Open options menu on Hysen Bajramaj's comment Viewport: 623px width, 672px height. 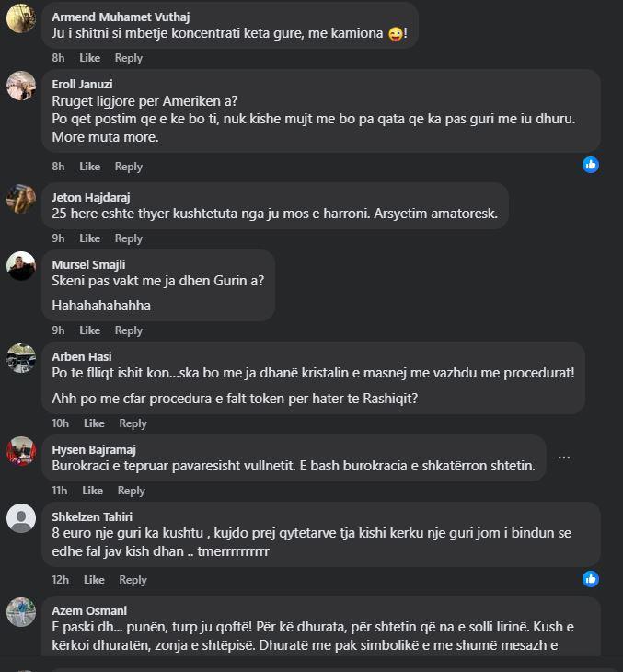point(564,458)
